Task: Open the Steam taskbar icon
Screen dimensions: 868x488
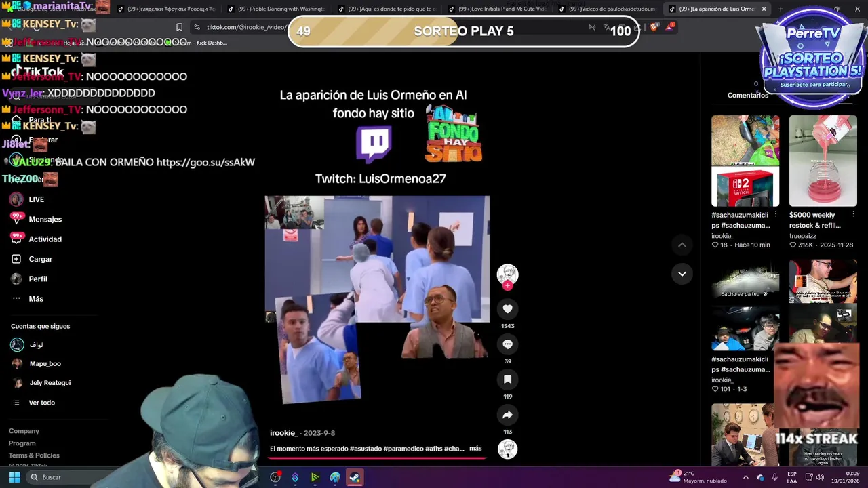Action: 355,477
